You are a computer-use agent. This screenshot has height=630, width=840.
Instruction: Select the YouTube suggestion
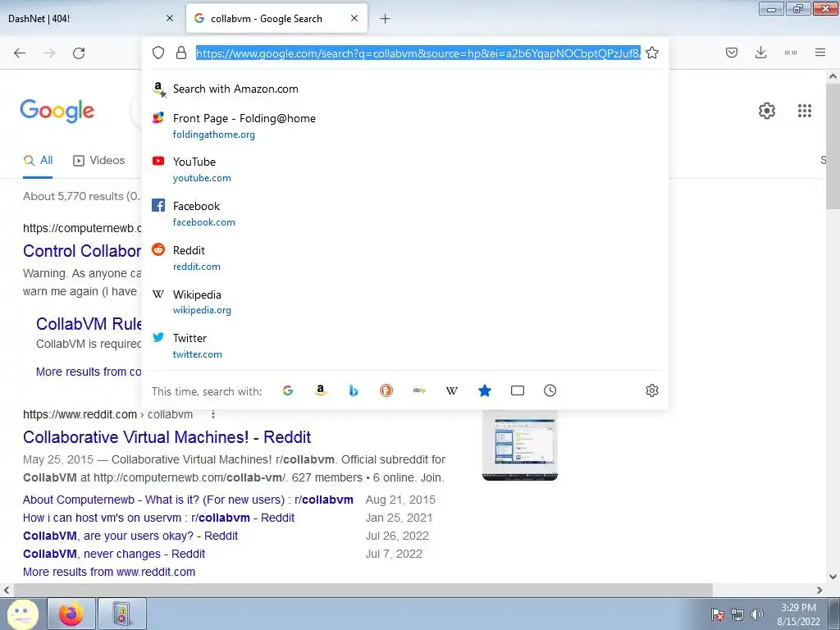click(405, 169)
